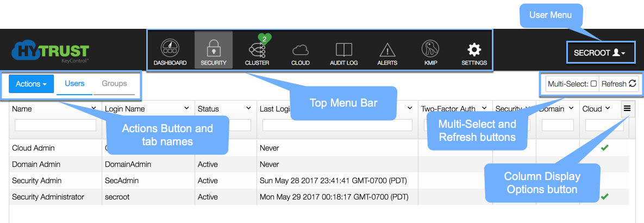
Task: Click the HyTrust KeyControl logo
Action: click(x=50, y=52)
